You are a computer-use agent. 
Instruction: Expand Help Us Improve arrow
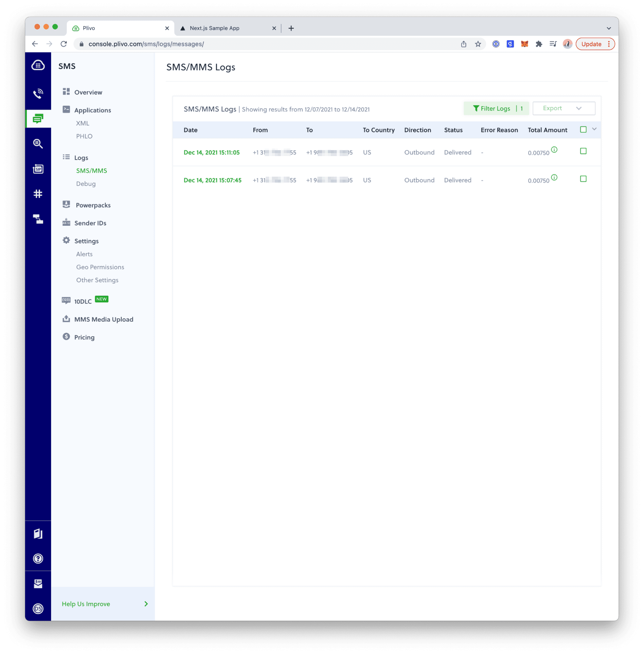tap(146, 604)
